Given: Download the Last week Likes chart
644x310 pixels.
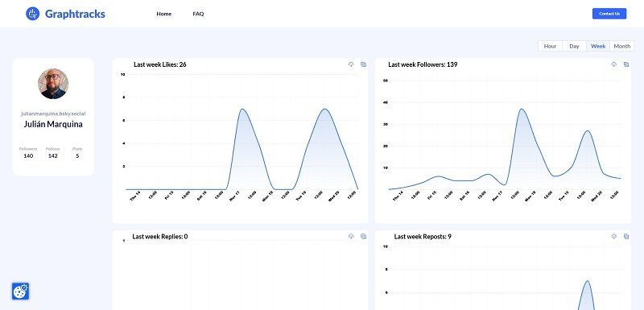Looking at the screenshot, I should 351,64.
